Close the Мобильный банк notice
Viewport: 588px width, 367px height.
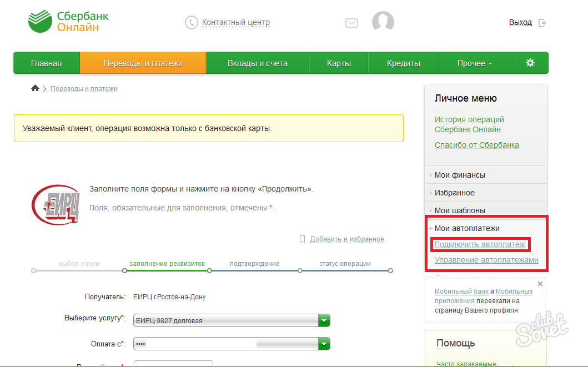[540, 284]
